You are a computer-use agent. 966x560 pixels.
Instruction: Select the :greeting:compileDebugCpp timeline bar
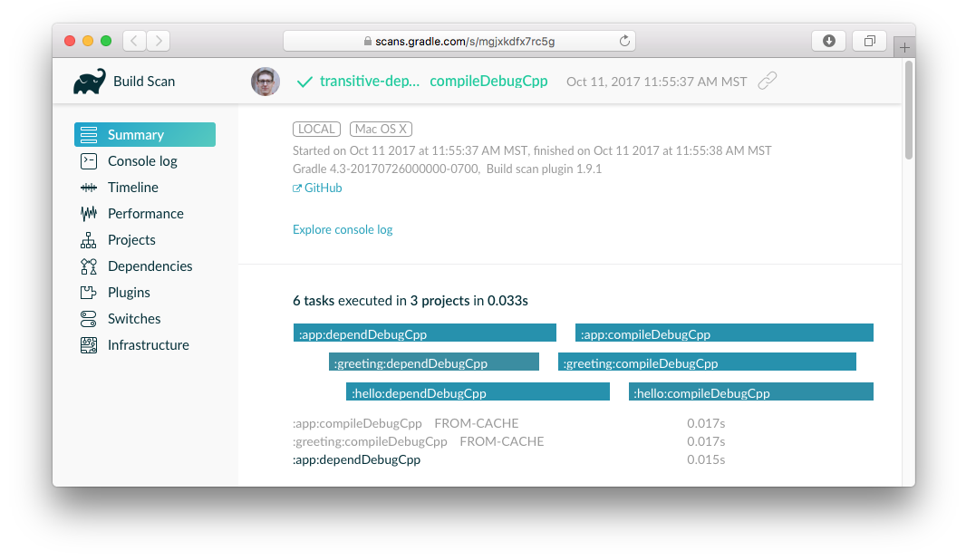point(707,362)
